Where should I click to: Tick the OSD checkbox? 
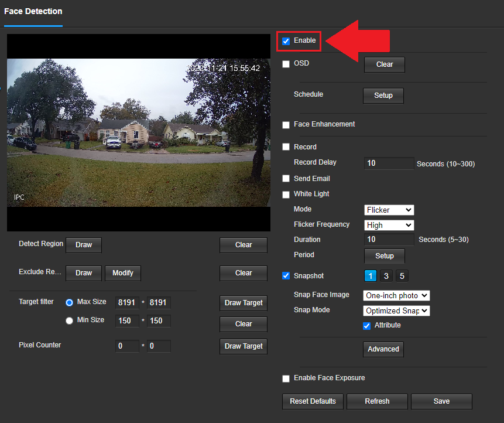[286, 64]
